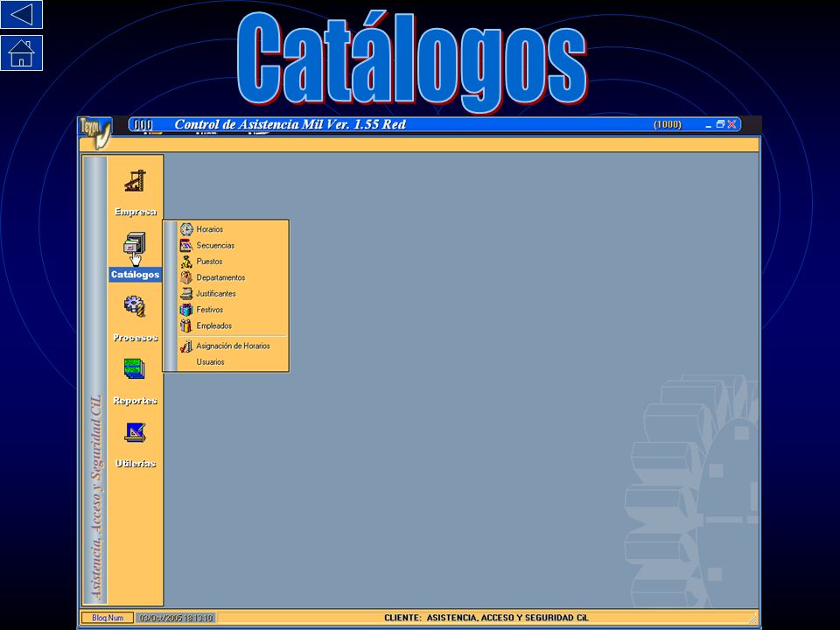Click the Justificantes printer icon
The height and width of the screenshot is (630, 840).
pyautogui.click(x=186, y=294)
